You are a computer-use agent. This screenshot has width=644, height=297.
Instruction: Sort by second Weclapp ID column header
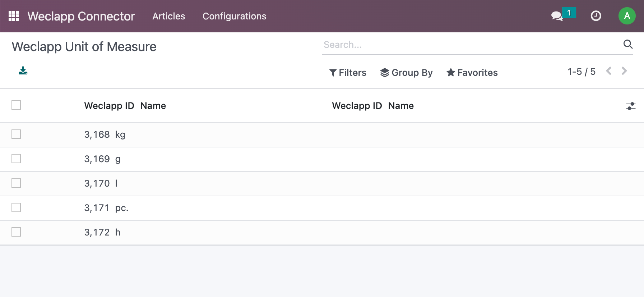point(357,106)
